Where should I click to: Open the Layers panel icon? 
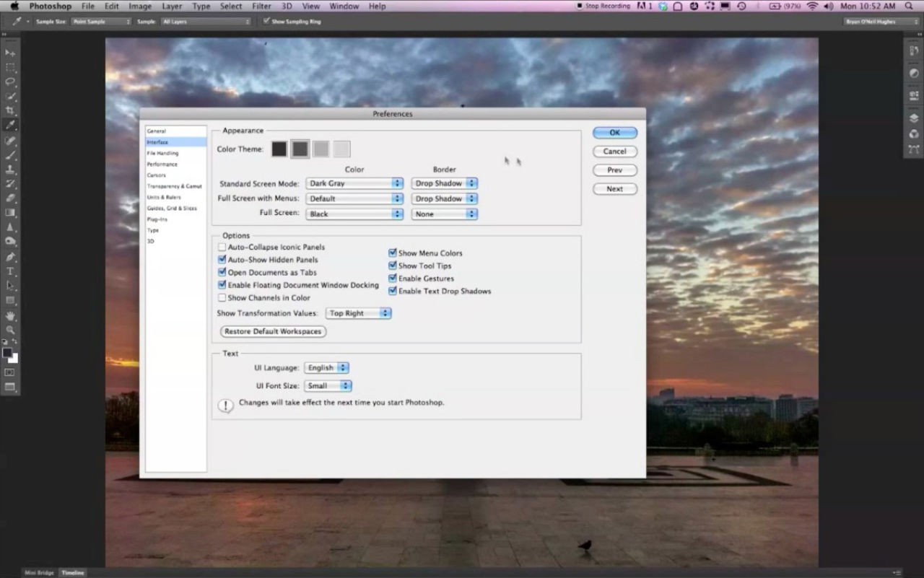click(913, 118)
